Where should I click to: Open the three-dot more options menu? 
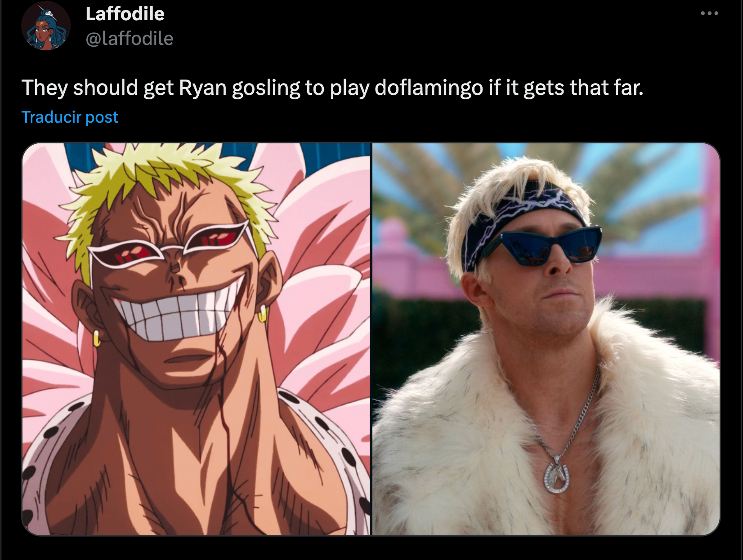pyautogui.click(x=709, y=13)
